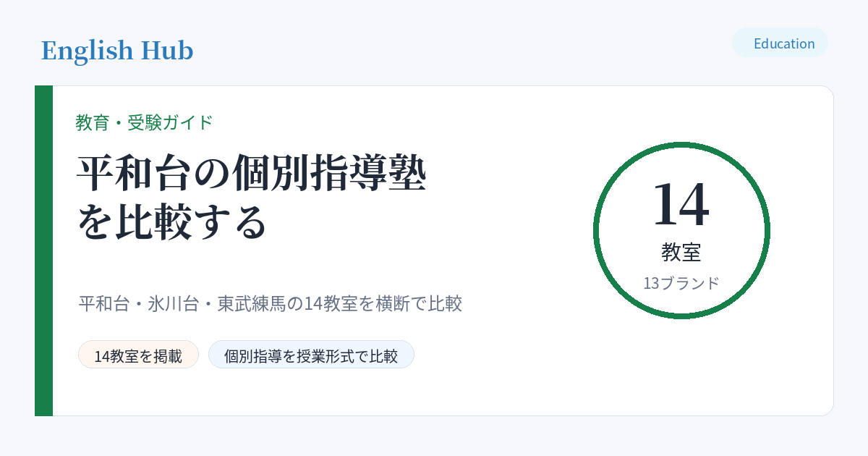Screen dimensions: 868x456
Task: Click the subtitle about 14教室を横断で比較
Action: coord(270,303)
